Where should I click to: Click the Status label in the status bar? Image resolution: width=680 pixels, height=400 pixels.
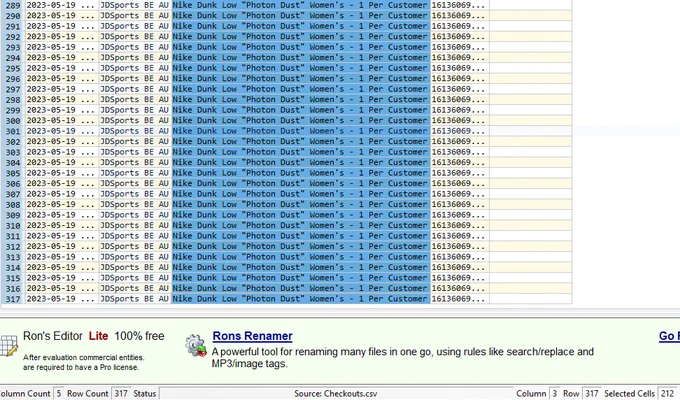tap(144, 393)
